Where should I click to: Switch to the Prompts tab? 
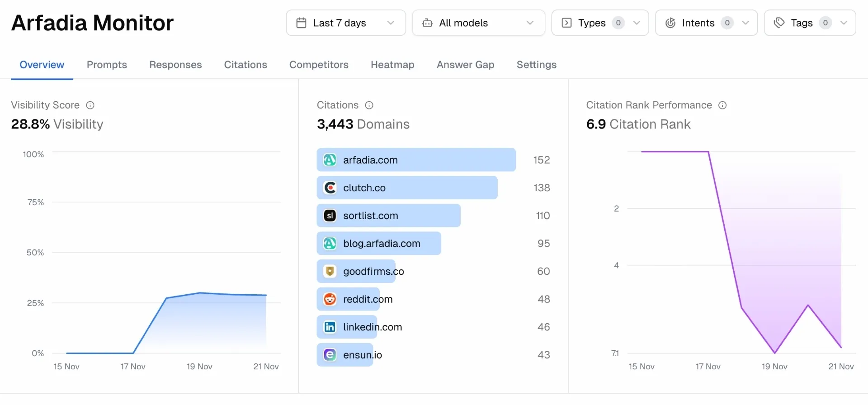click(107, 65)
